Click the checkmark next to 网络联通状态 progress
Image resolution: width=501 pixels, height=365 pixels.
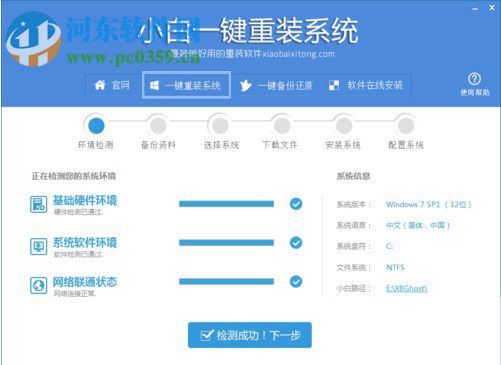[296, 282]
